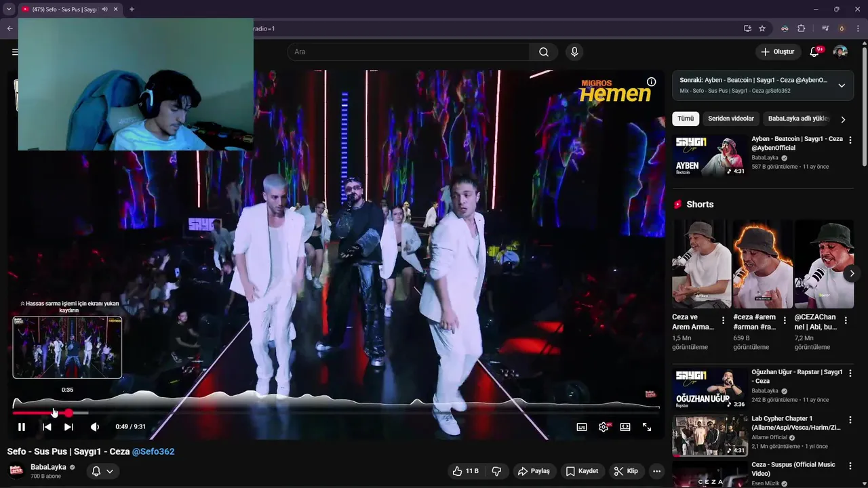The height and width of the screenshot is (488, 868).
Task: Open the Chrome three-dot menu
Action: coord(858,28)
